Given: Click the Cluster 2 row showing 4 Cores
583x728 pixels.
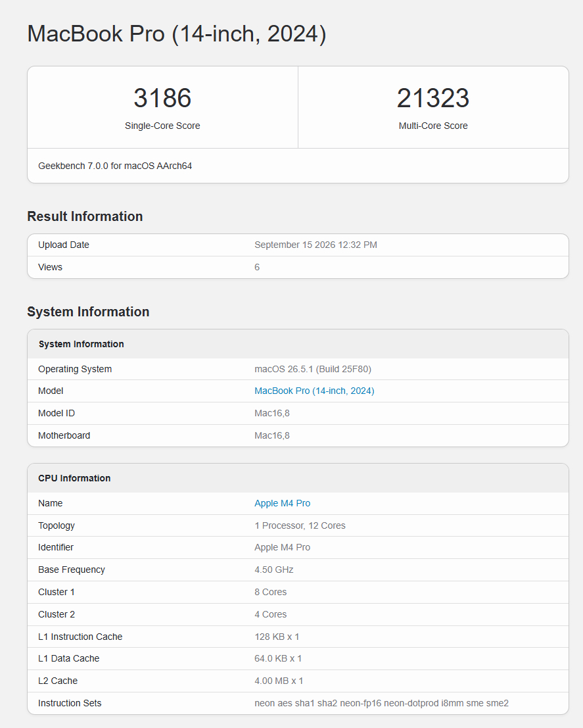Looking at the screenshot, I should (298, 614).
